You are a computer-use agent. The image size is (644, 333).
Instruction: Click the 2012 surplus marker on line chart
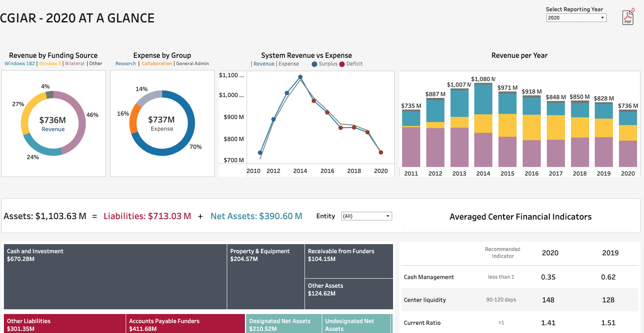273,119
